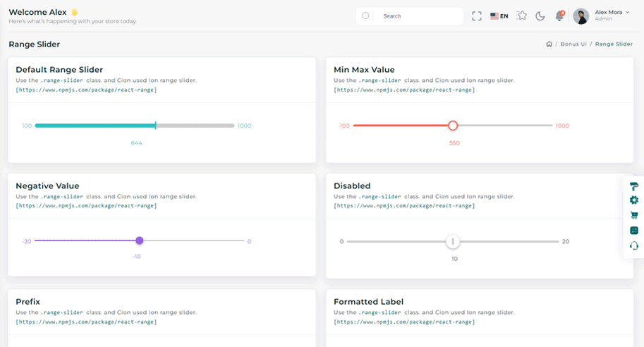644x347 pixels.
Task: Click the fullscreen toggle icon
Action: point(477,16)
